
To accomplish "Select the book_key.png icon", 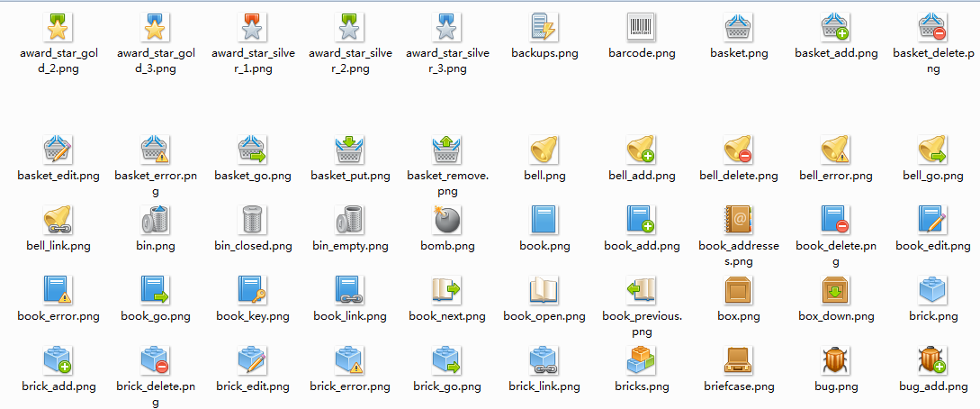I will (x=253, y=289).
